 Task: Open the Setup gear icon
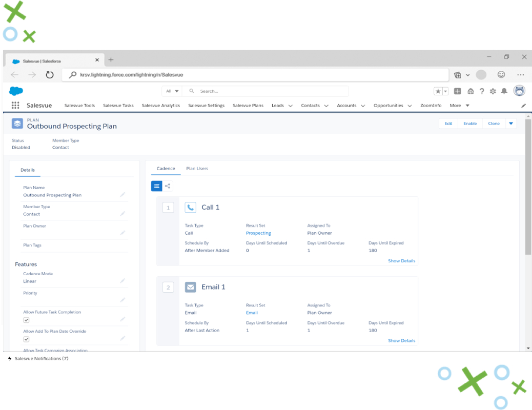(x=493, y=91)
